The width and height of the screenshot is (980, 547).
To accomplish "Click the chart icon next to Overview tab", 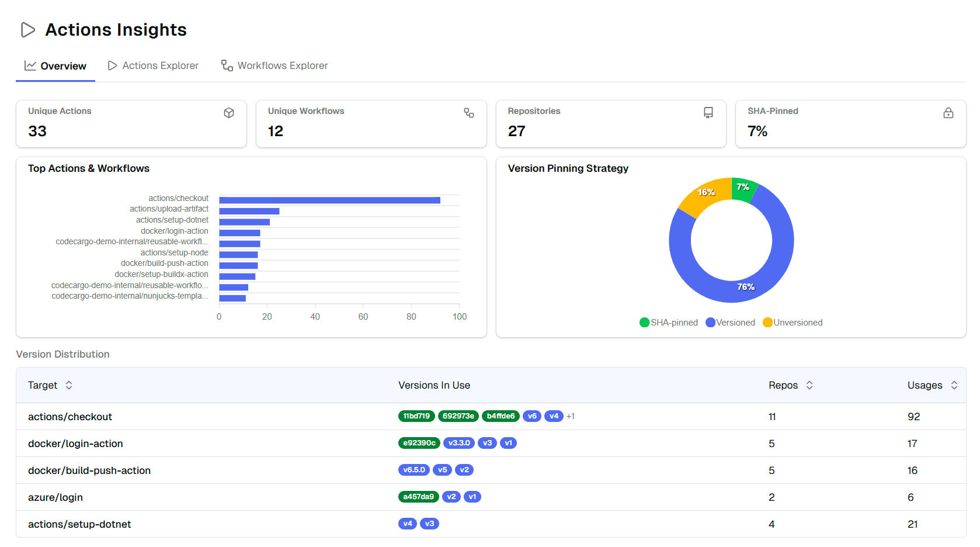I will click(x=30, y=65).
